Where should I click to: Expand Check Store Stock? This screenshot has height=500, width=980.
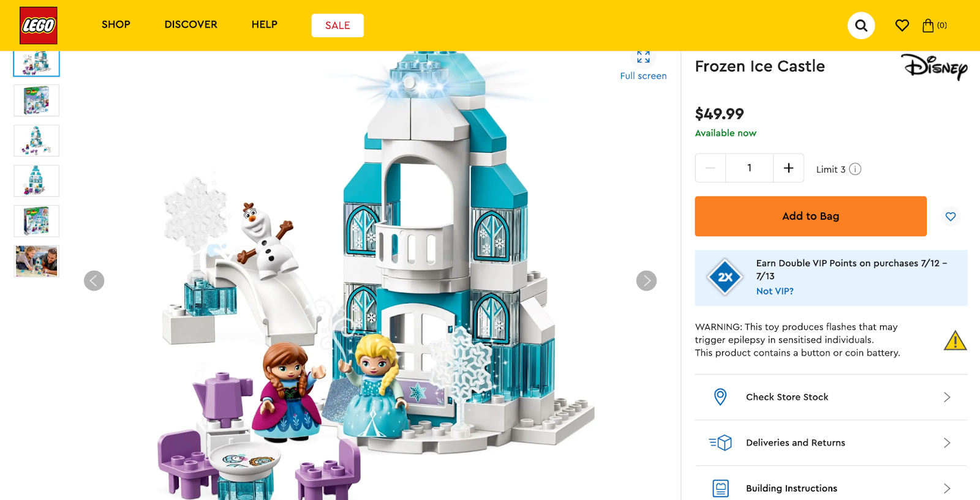point(831,397)
